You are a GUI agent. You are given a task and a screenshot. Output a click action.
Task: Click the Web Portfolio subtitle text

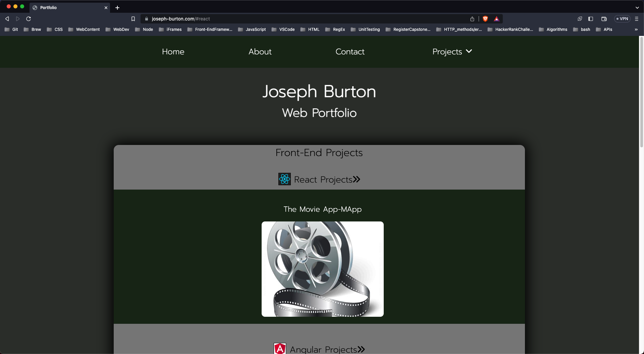[319, 113]
